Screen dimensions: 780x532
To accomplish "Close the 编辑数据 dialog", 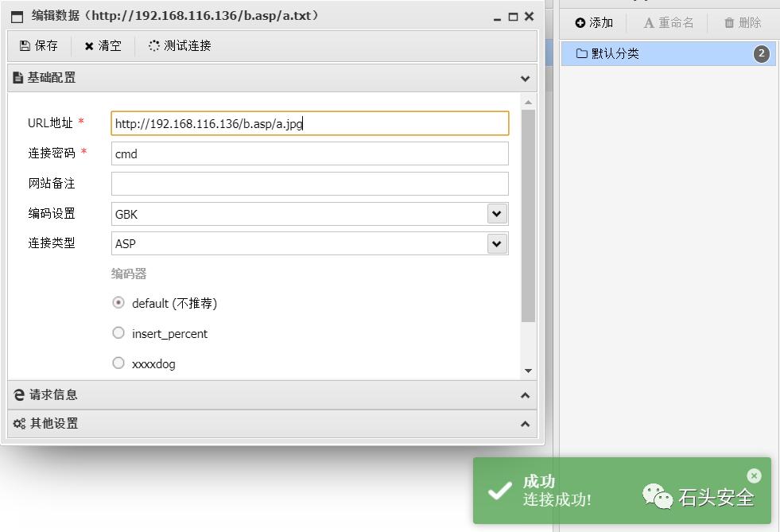I will [530, 17].
